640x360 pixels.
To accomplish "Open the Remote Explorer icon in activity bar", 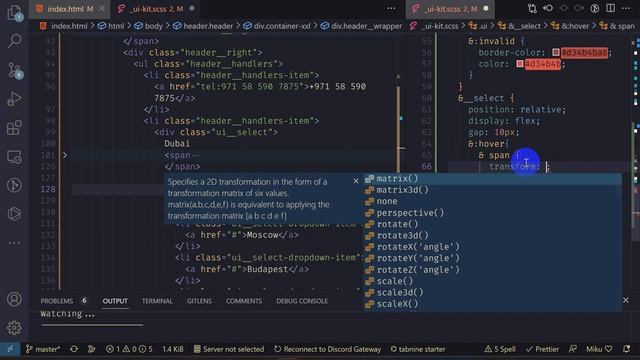I will pyautogui.click(x=14, y=157).
